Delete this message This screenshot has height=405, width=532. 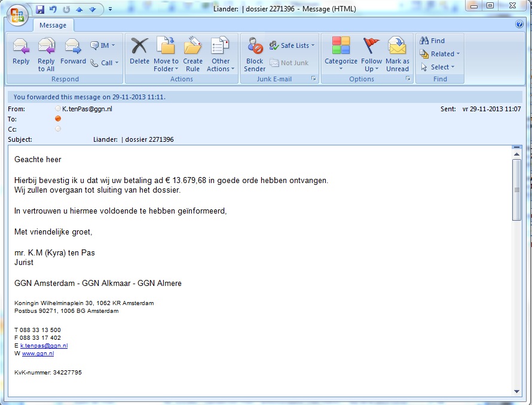139,51
